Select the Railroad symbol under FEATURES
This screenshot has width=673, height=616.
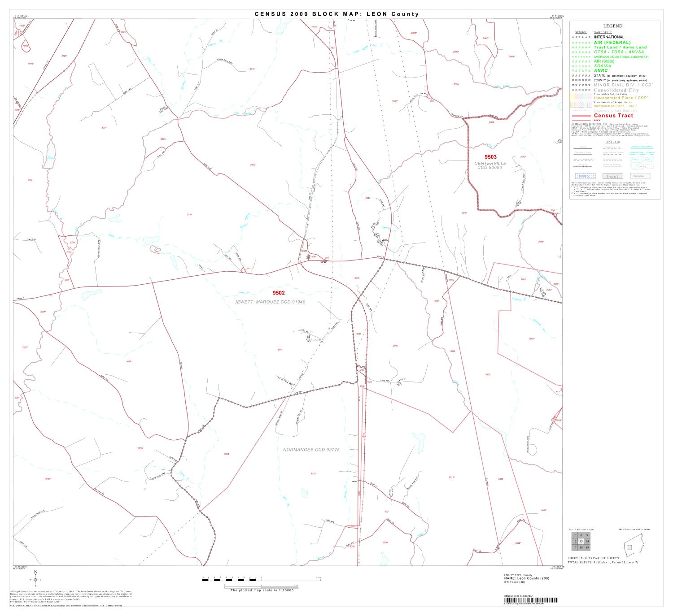coord(582,166)
